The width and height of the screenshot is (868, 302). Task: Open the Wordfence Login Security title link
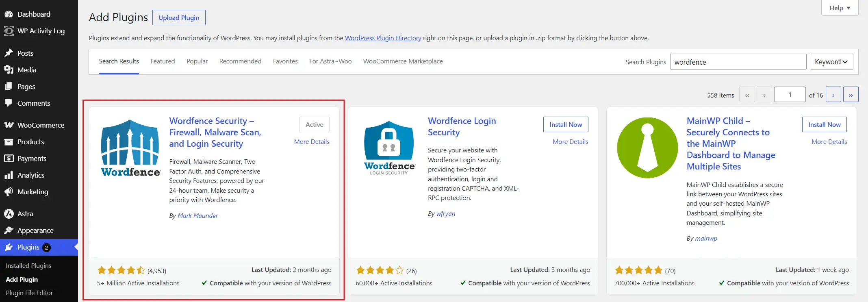[x=462, y=126]
